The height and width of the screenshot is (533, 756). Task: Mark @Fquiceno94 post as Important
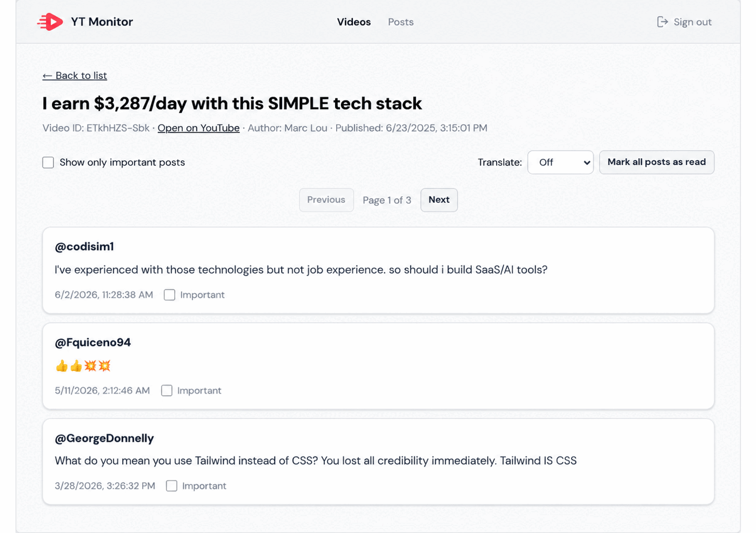167,390
